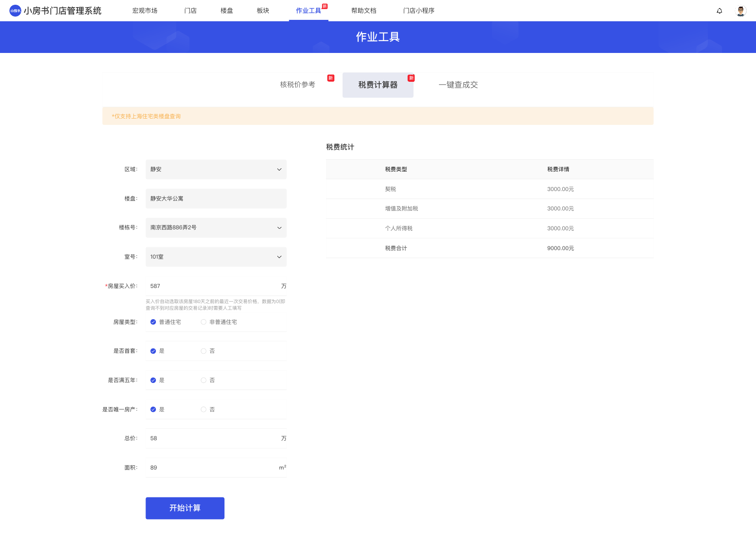Open the user avatar menu
Viewport: 756px width, 539px height.
[741, 11]
